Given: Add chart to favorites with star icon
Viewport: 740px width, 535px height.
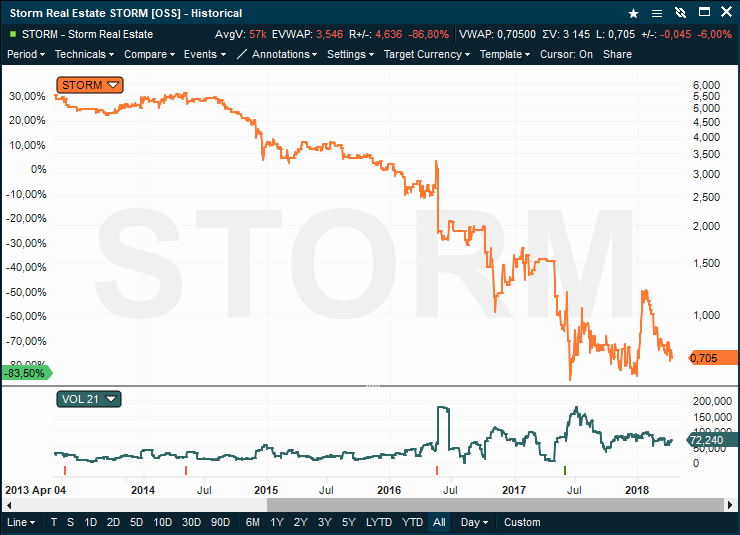Looking at the screenshot, I should click(633, 13).
